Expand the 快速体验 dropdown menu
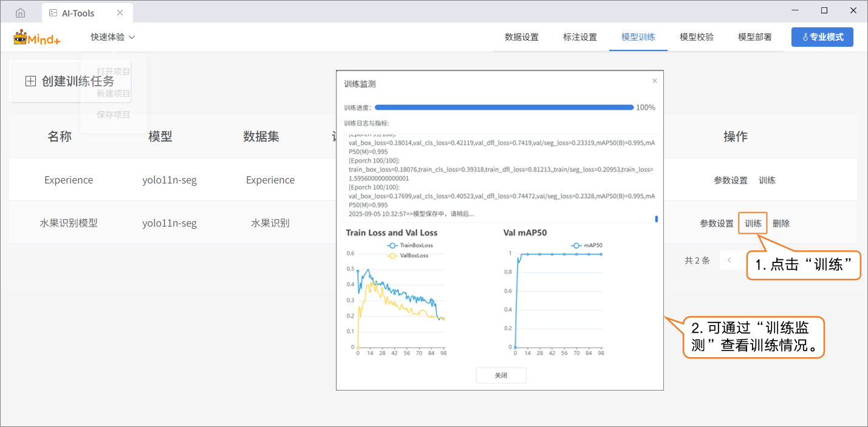The image size is (868, 427). pos(113,37)
